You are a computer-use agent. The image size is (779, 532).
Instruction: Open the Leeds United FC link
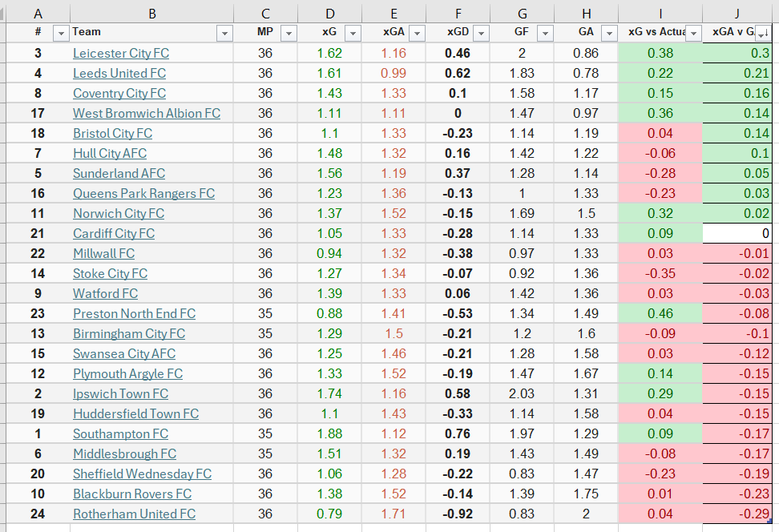(119, 73)
